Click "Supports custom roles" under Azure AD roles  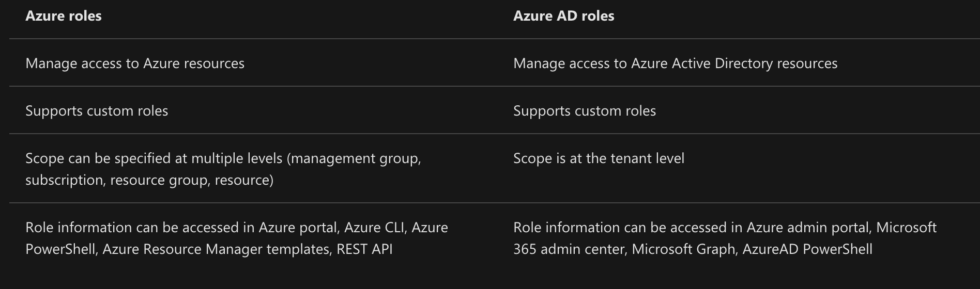tap(584, 111)
